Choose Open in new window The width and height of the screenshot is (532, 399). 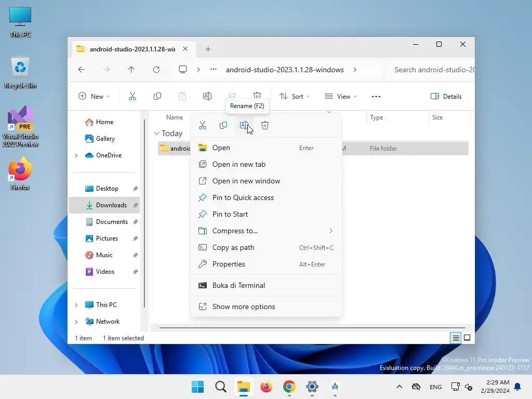[266, 181]
